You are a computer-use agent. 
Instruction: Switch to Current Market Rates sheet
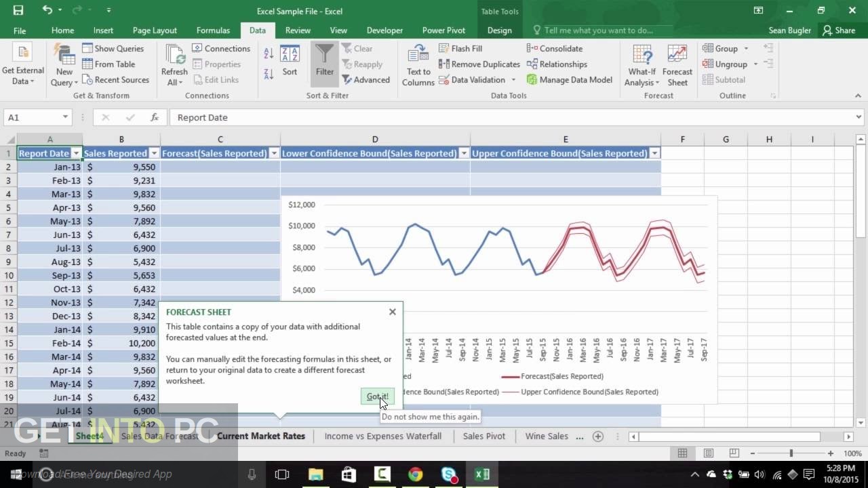point(261,436)
